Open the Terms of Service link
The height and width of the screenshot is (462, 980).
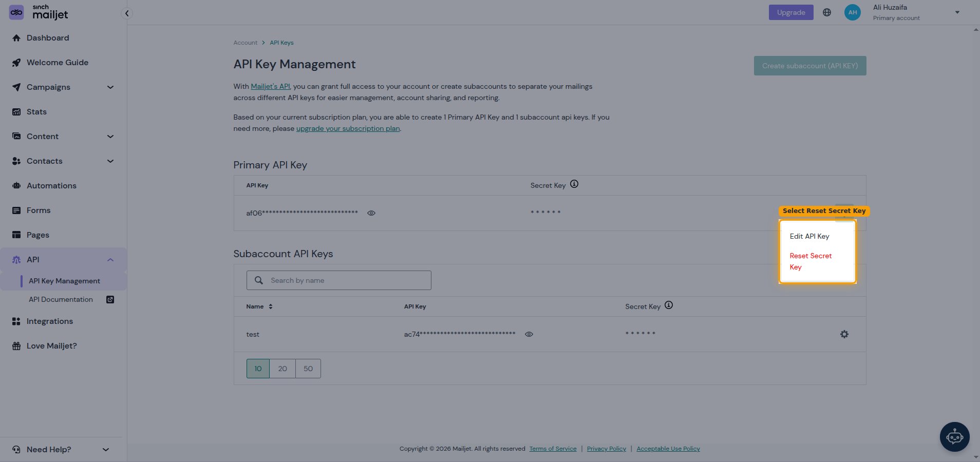pyautogui.click(x=553, y=449)
